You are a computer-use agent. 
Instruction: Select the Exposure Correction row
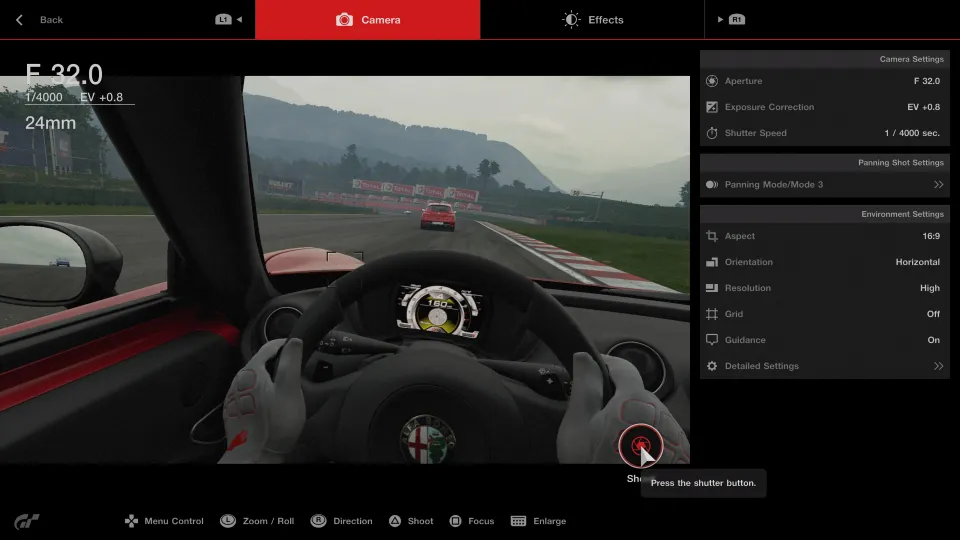point(825,107)
